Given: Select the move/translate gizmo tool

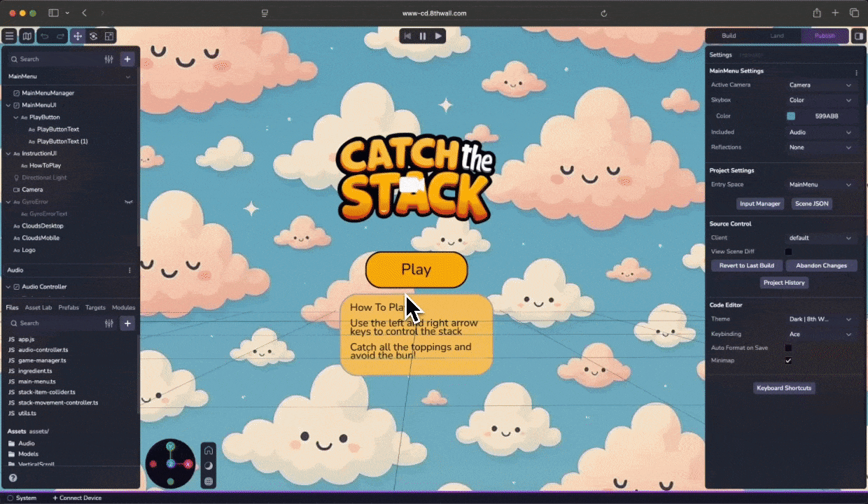Looking at the screenshot, I should (77, 36).
